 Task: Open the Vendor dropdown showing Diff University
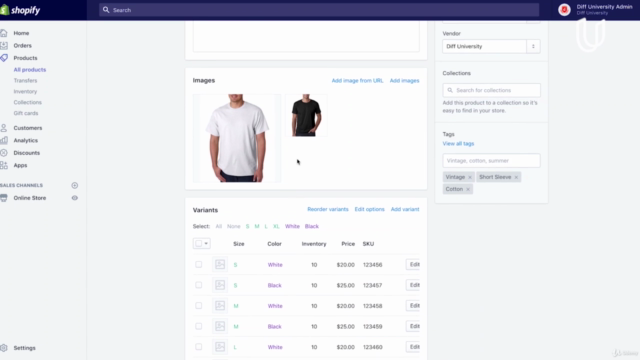pyautogui.click(x=491, y=46)
